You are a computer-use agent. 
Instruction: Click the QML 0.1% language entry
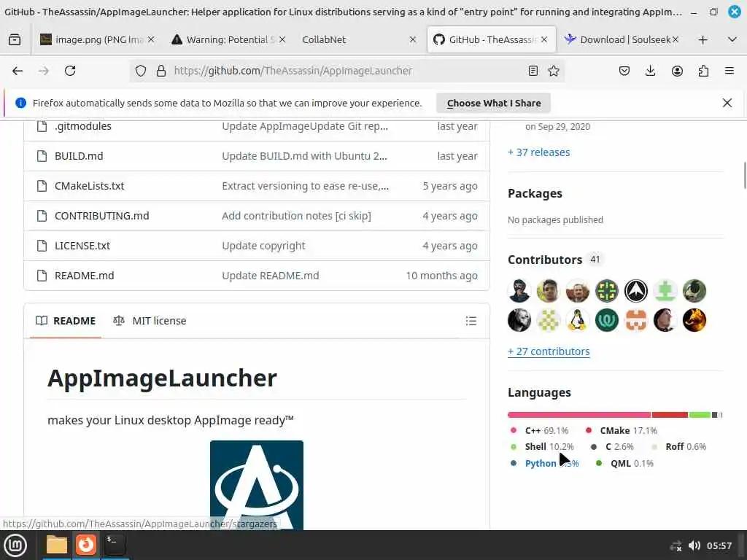point(624,463)
